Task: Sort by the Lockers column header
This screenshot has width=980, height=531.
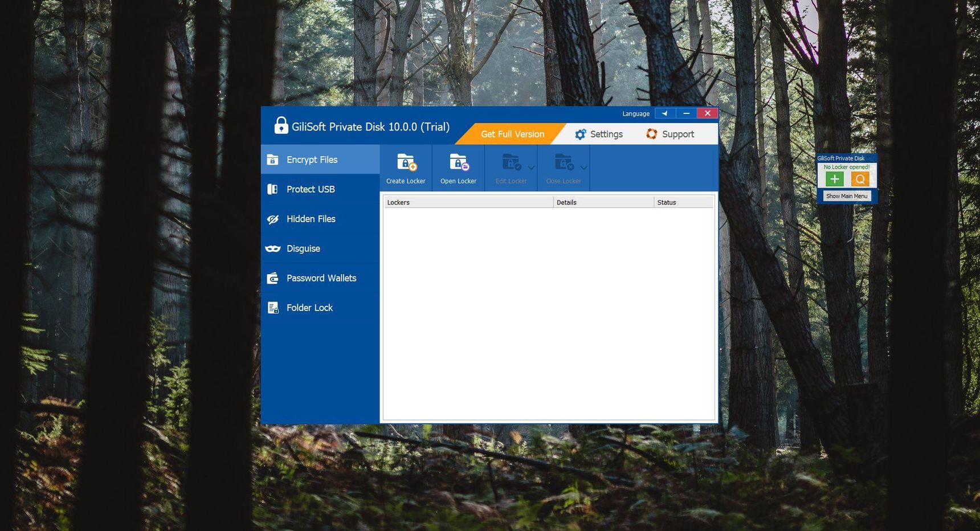Action: [468, 202]
